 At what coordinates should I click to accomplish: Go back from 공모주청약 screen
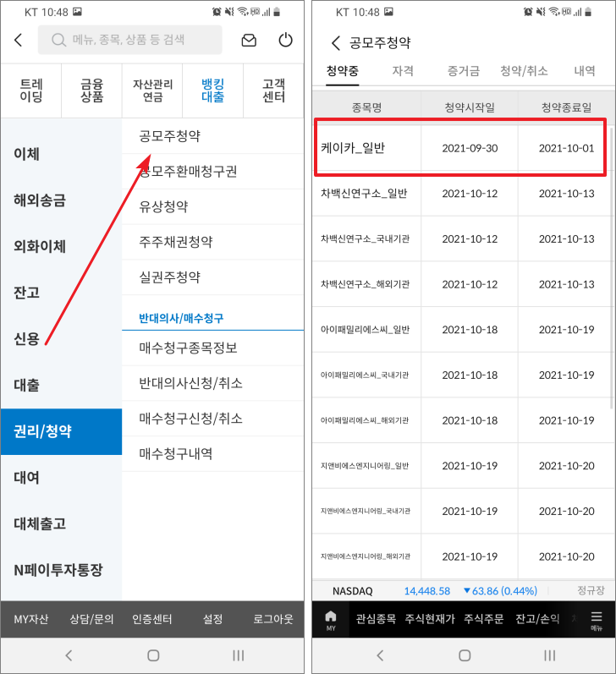tap(336, 43)
